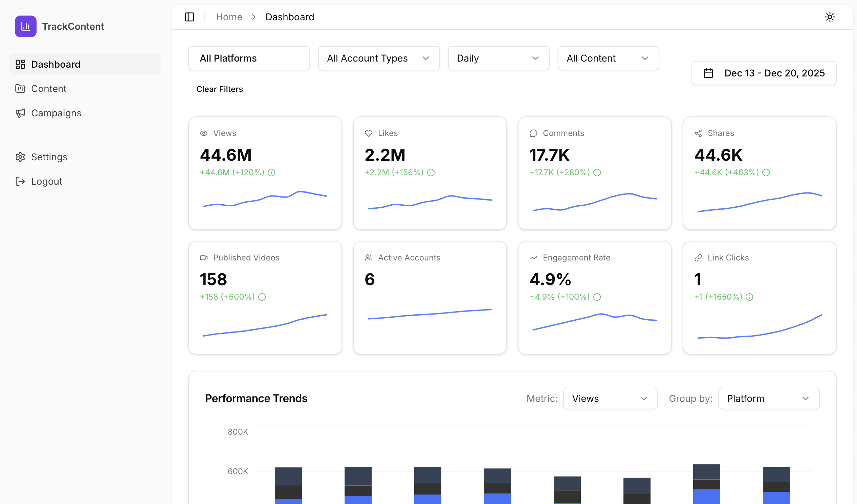Change the Metric selector from Views
The image size is (857, 504).
(x=610, y=398)
